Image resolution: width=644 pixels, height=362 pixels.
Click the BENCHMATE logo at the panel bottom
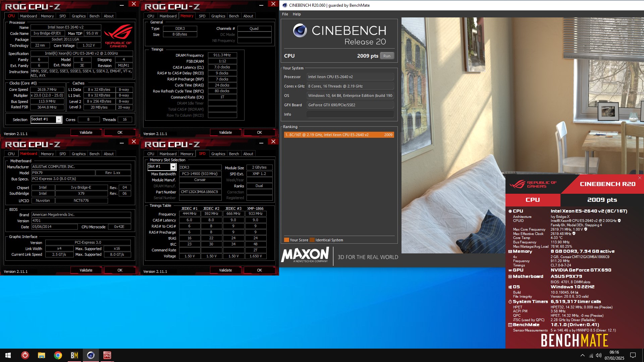tap(575, 341)
